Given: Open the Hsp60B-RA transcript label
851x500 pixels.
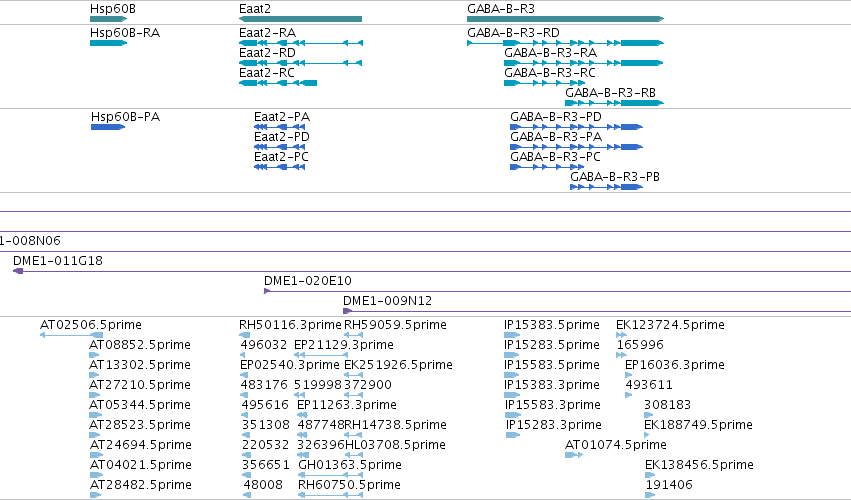Looking at the screenshot, I should (x=125, y=33).
